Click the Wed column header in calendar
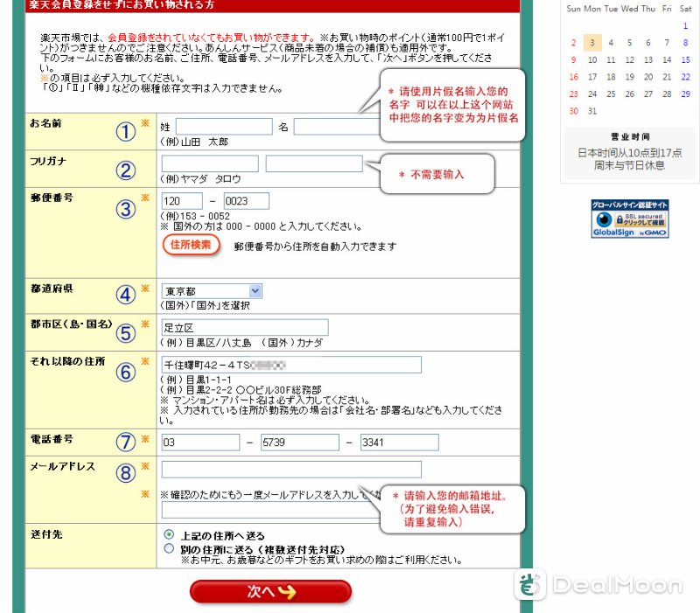 pyautogui.click(x=629, y=9)
